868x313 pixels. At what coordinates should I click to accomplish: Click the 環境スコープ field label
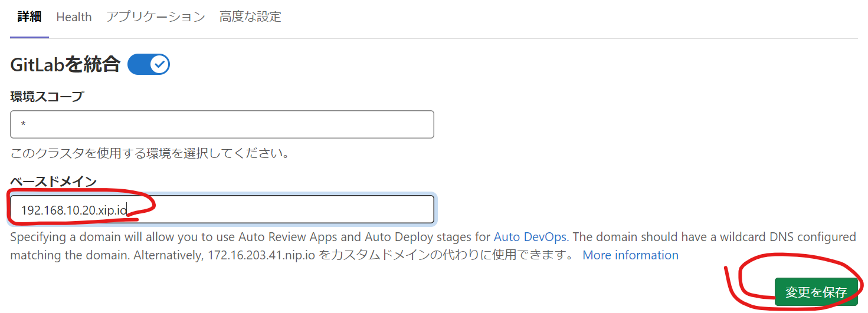pyautogui.click(x=47, y=97)
